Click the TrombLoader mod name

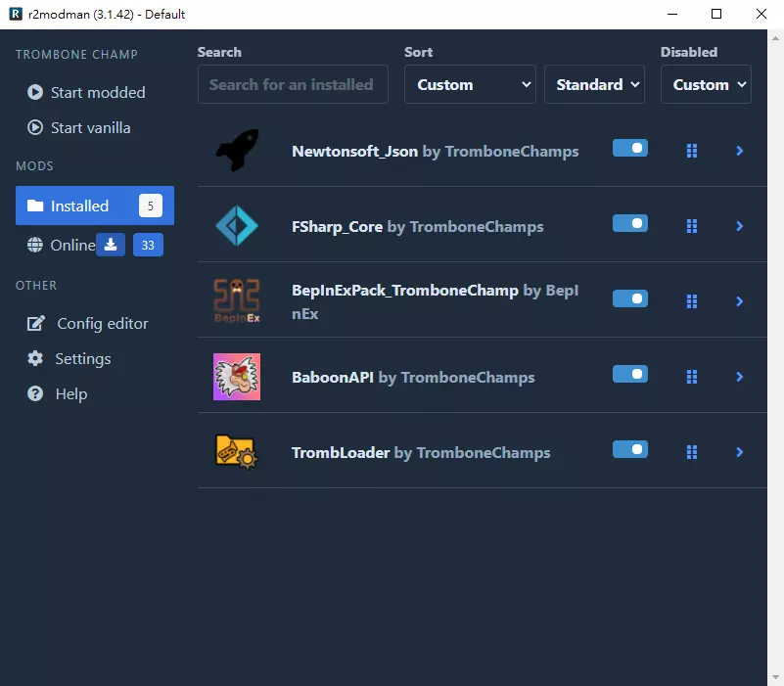coord(341,452)
